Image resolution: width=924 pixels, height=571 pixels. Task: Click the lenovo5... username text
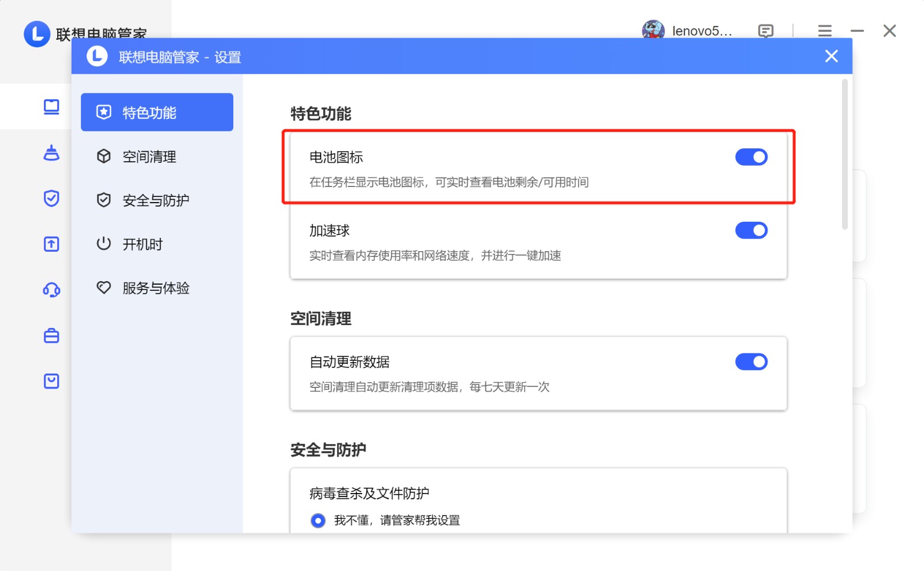click(x=702, y=31)
